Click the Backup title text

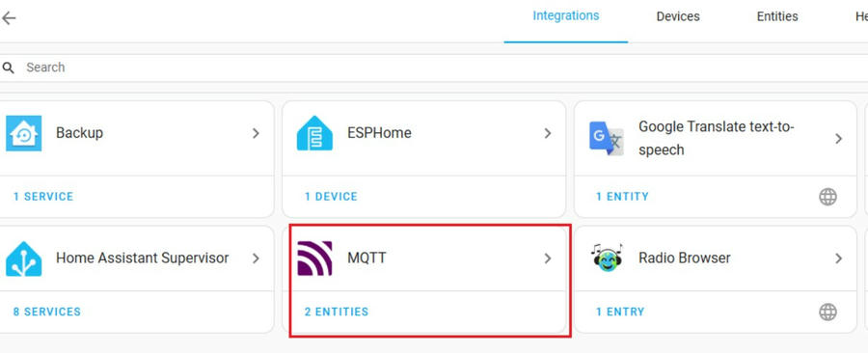(x=79, y=133)
